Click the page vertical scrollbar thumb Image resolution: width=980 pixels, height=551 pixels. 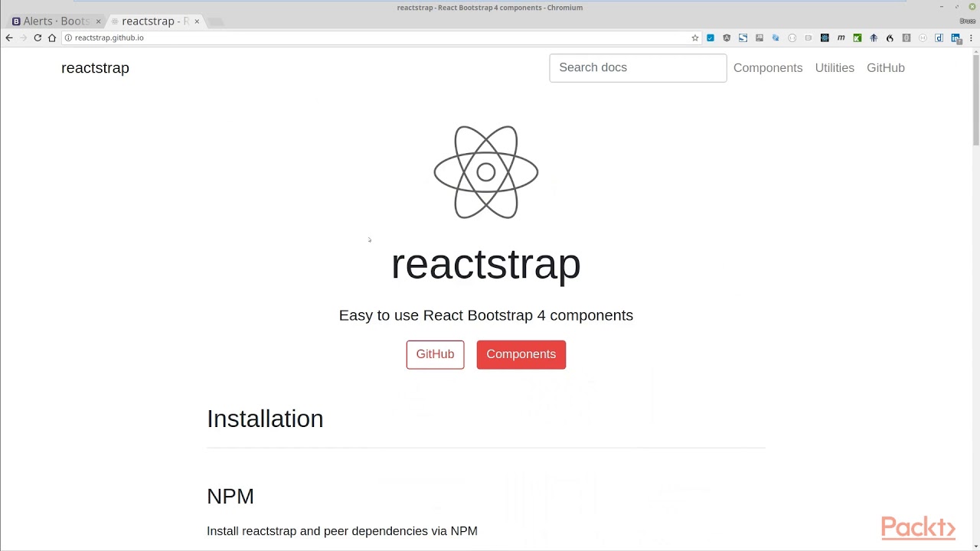tap(975, 99)
